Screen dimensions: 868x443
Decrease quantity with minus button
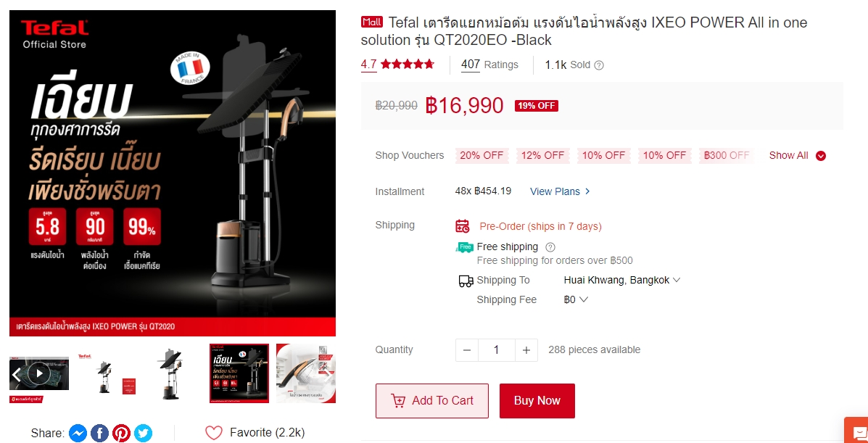point(467,350)
